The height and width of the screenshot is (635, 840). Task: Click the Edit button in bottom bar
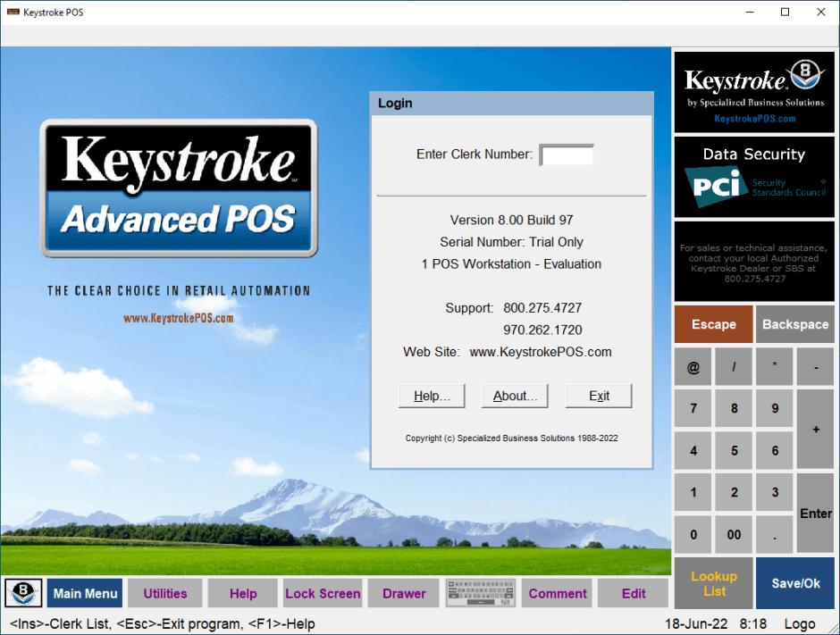click(x=634, y=593)
